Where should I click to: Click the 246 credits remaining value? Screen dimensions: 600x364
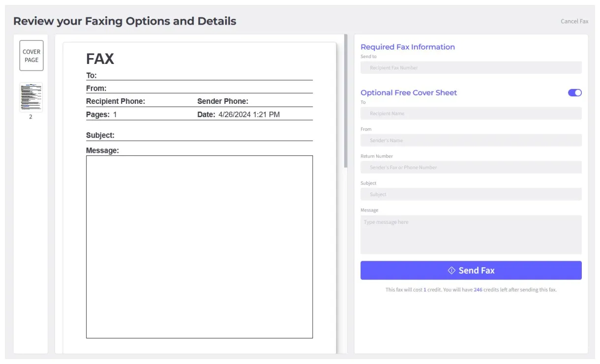tap(478, 290)
